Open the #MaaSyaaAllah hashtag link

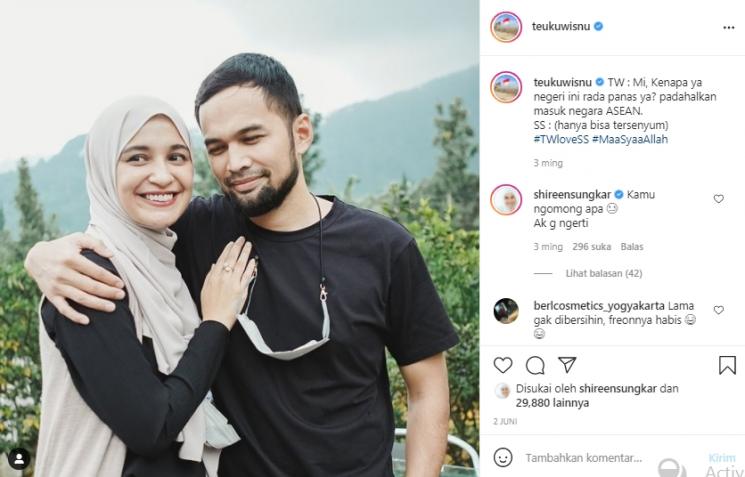point(630,139)
